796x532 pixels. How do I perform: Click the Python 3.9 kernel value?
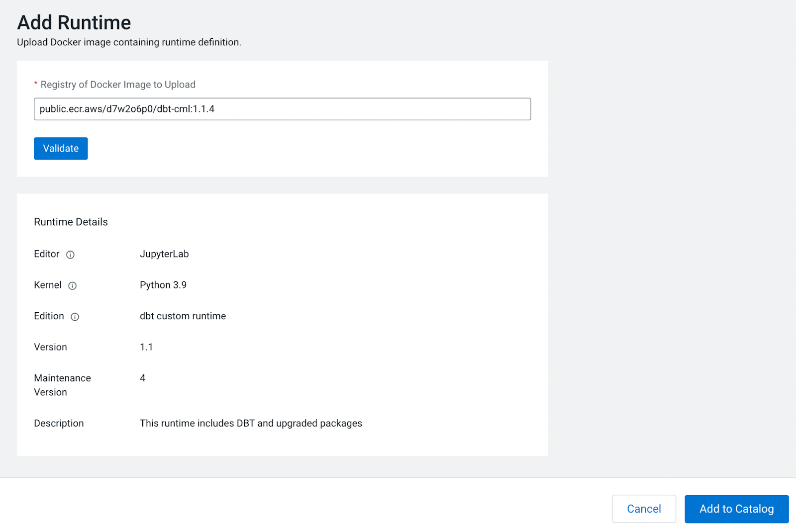163,285
